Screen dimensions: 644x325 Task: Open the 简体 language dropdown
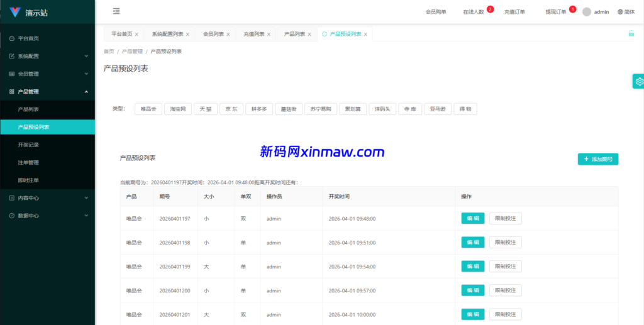(626, 12)
